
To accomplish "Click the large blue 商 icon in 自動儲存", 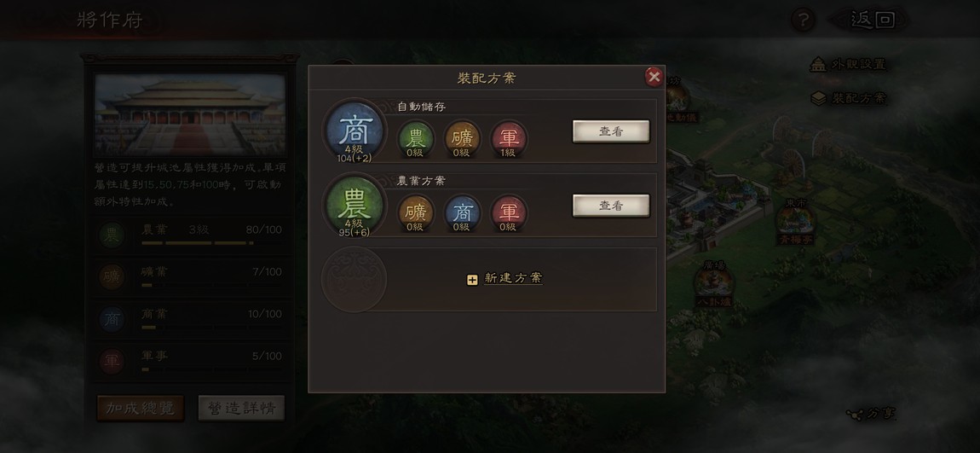I will point(355,131).
